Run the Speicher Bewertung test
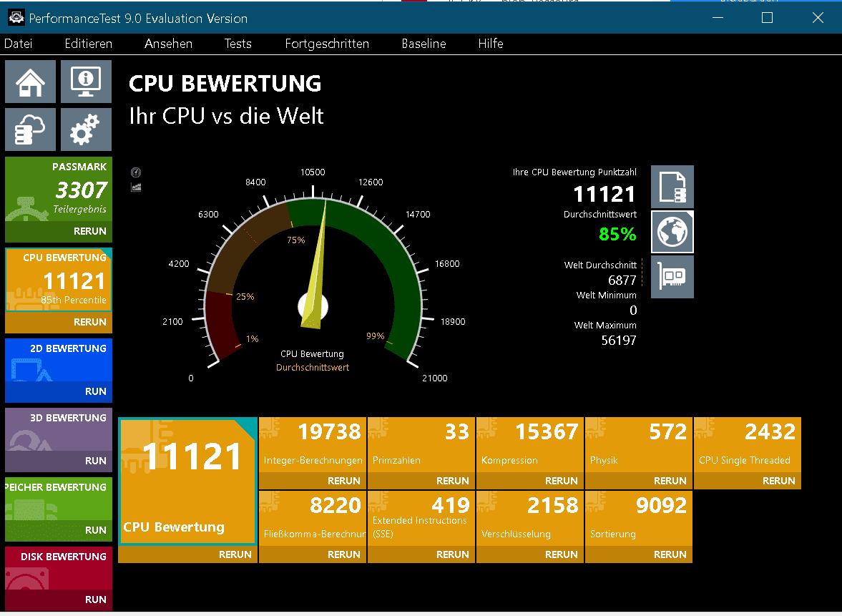Image resolution: width=842 pixels, height=616 pixels. click(59, 530)
